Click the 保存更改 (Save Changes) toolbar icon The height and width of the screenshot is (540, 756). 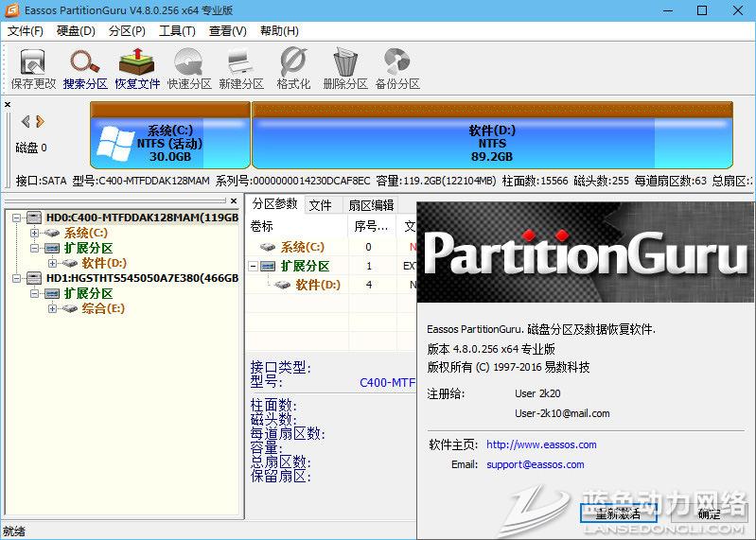[x=33, y=69]
